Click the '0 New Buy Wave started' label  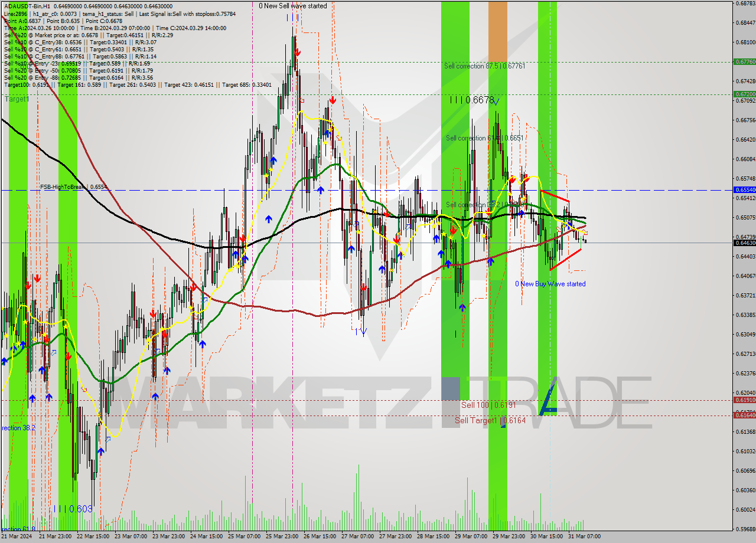coord(550,284)
